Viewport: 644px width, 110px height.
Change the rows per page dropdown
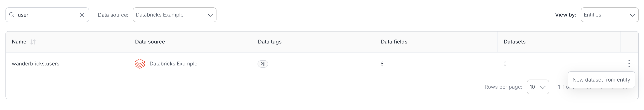point(537,87)
